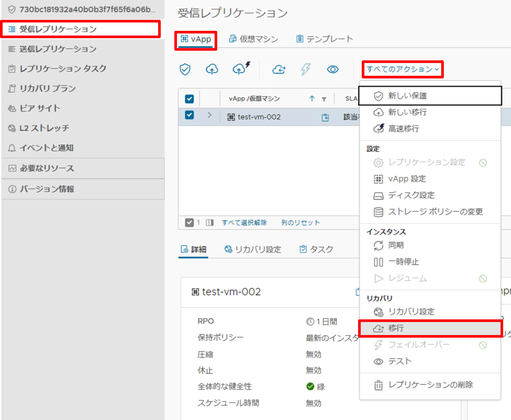This screenshot has width=511, height=420.
Task: Click the フェイルオーバー lightning toolbar icon
Action: pos(305,69)
